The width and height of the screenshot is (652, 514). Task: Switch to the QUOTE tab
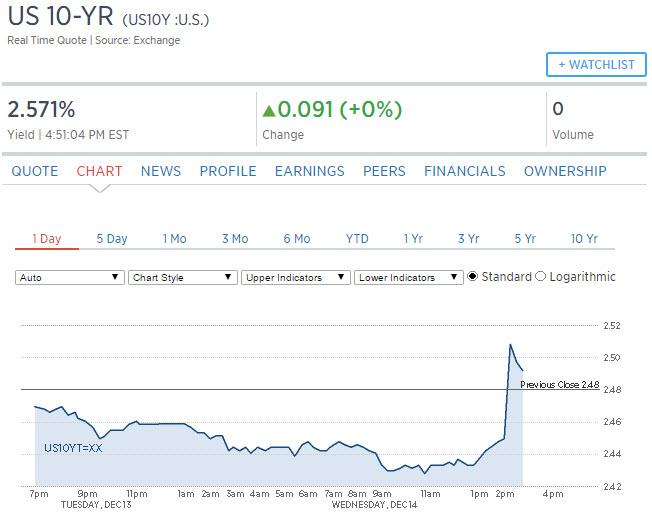point(35,171)
